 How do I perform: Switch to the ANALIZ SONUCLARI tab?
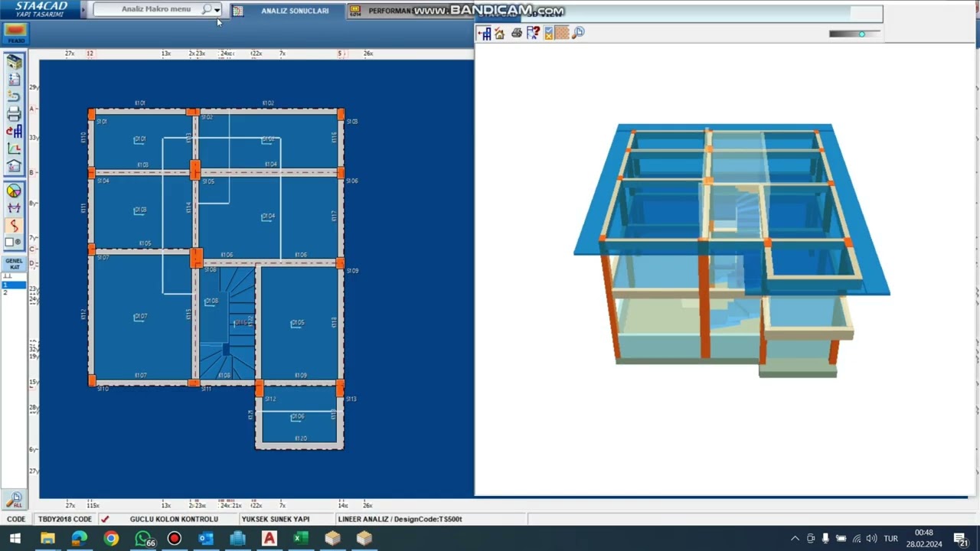click(x=295, y=11)
